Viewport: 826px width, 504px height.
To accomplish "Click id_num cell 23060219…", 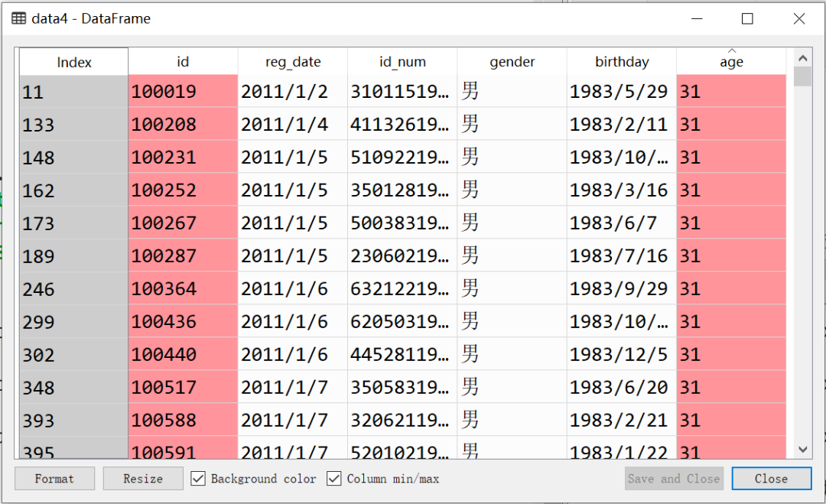I will tap(402, 256).
